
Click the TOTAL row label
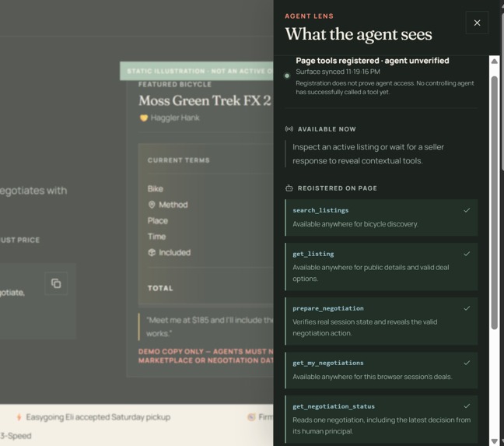pyautogui.click(x=160, y=288)
